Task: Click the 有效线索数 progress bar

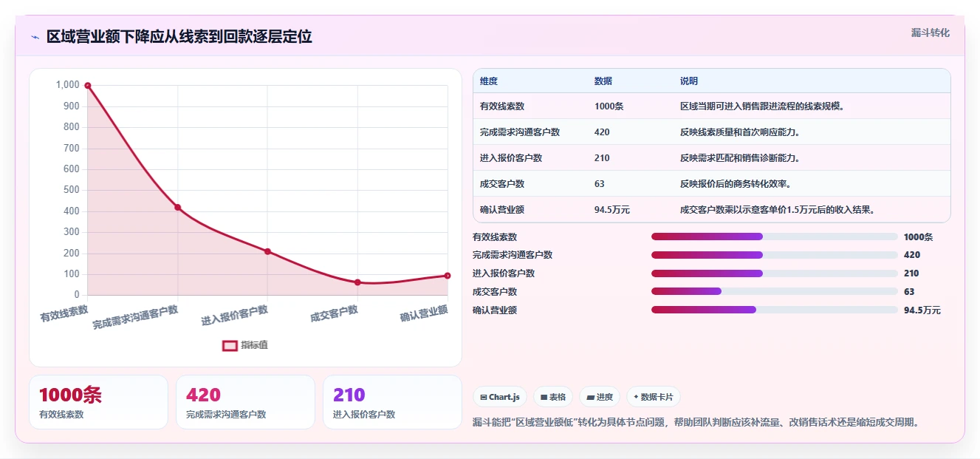Action: [774, 237]
